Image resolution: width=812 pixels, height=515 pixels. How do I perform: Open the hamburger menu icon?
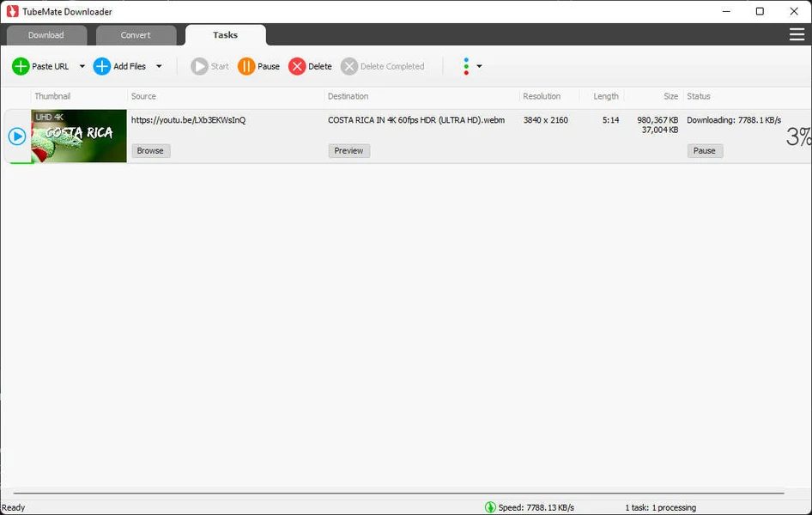[x=797, y=34]
